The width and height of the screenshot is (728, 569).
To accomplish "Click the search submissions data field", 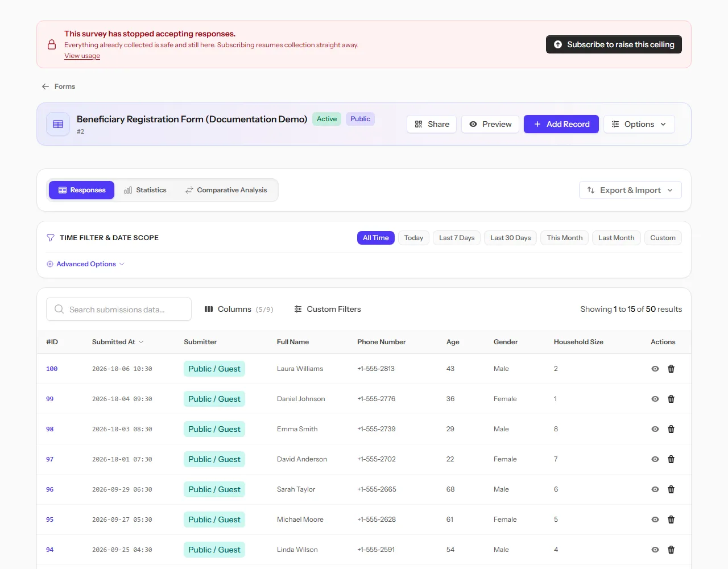I will point(119,309).
